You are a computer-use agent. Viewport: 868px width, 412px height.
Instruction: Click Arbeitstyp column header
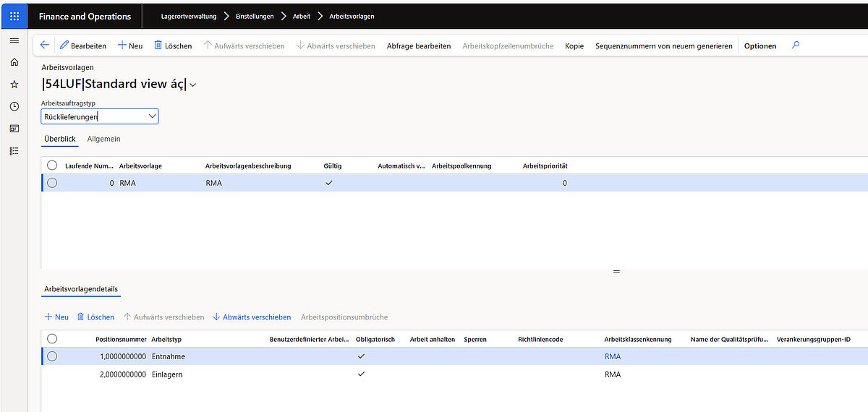pos(166,339)
